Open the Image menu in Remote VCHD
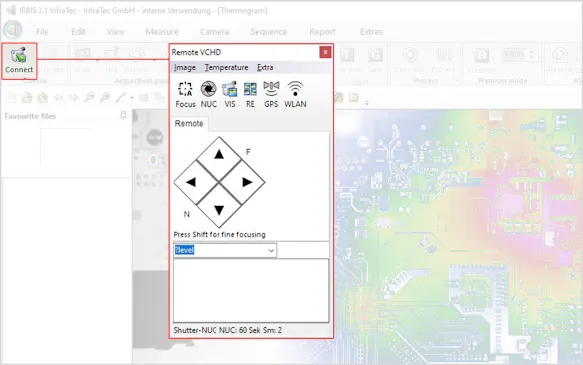 coord(185,67)
